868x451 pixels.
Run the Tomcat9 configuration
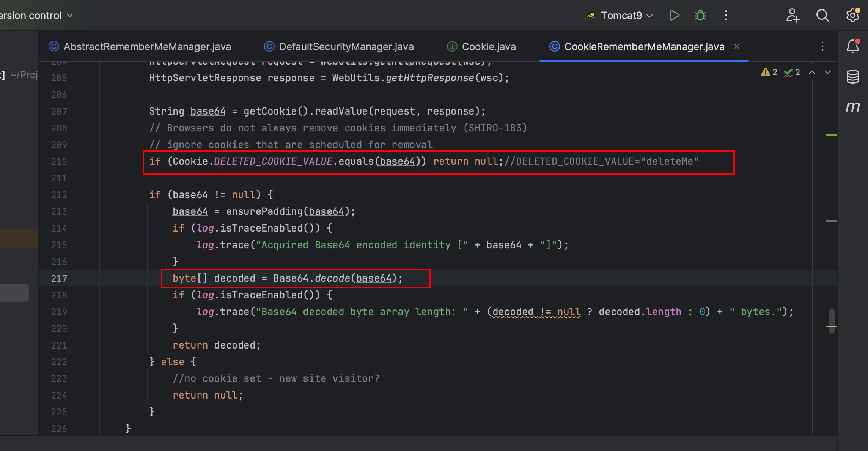674,16
